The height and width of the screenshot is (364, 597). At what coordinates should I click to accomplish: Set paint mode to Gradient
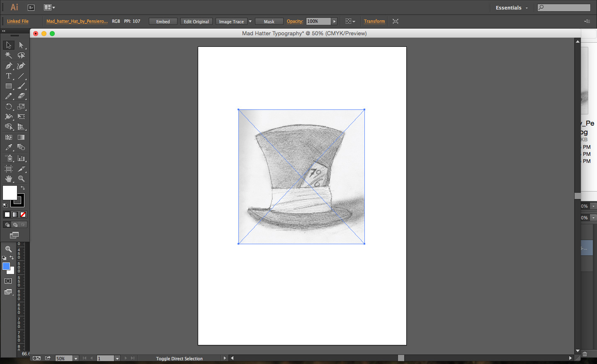15,214
